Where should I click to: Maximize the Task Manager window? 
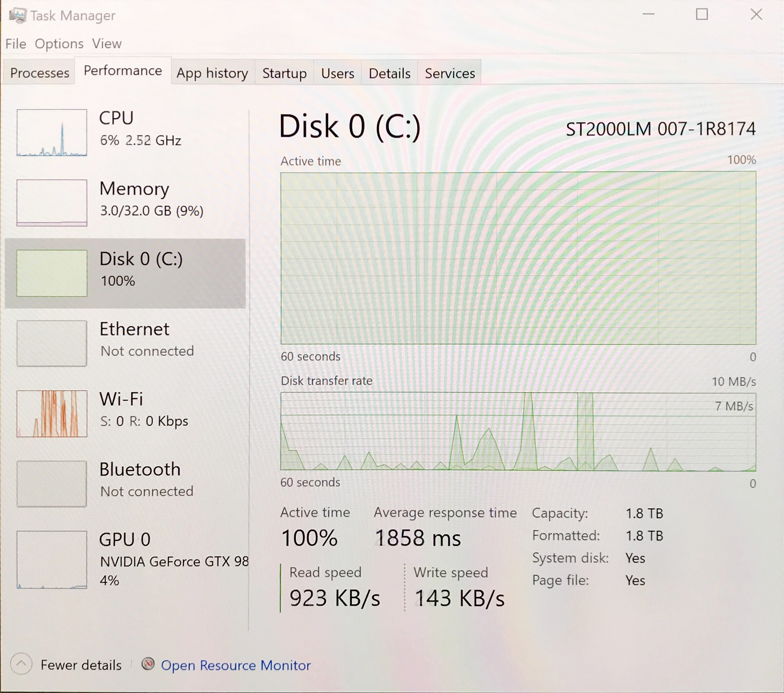[702, 15]
